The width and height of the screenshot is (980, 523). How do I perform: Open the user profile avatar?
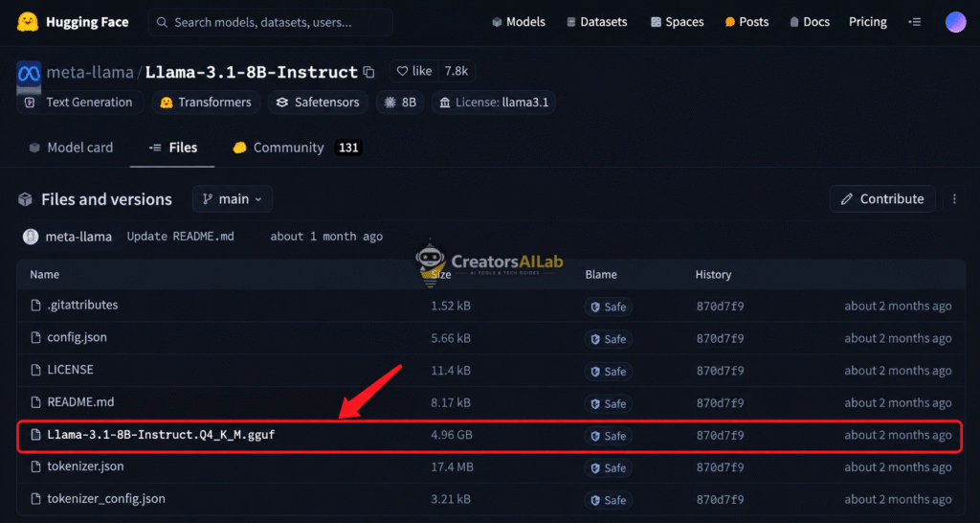[x=956, y=22]
